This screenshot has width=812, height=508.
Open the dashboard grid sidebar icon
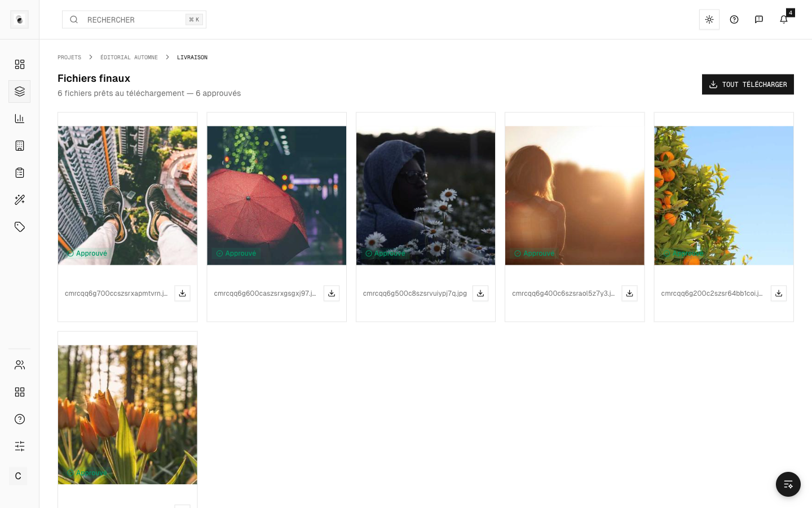20,64
